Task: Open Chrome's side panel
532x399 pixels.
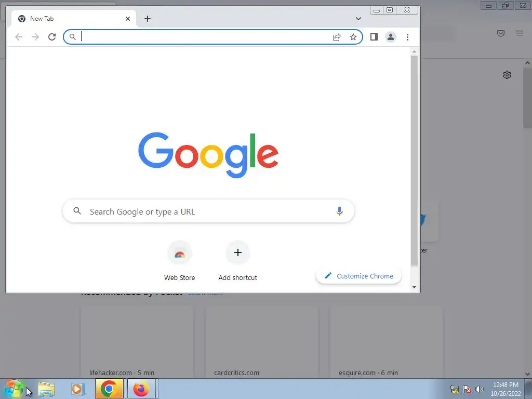Action: click(374, 37)
